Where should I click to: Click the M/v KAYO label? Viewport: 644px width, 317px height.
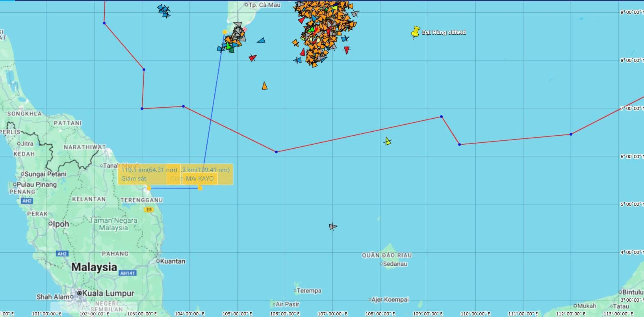(x=200, y=179)
